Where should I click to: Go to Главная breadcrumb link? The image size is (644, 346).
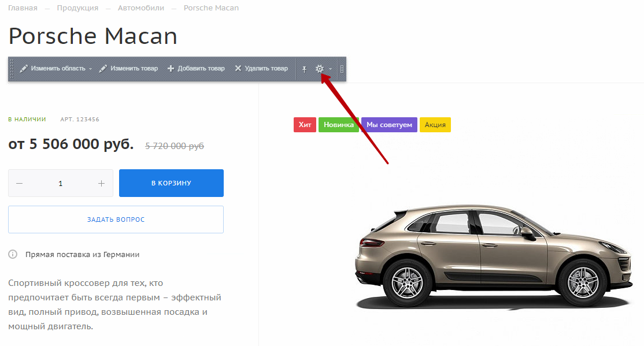[x=23, y=8]
